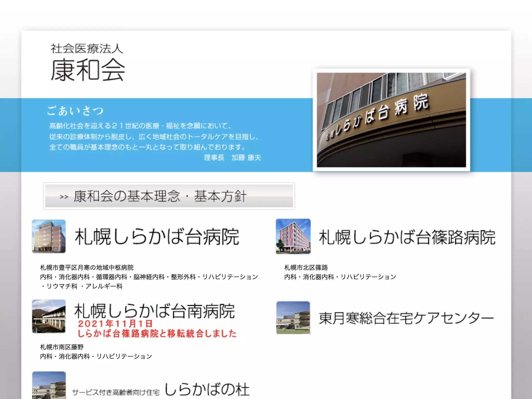Click the 札幌市豊平区月寒の地域中枢病院 description text

[87, 267]
